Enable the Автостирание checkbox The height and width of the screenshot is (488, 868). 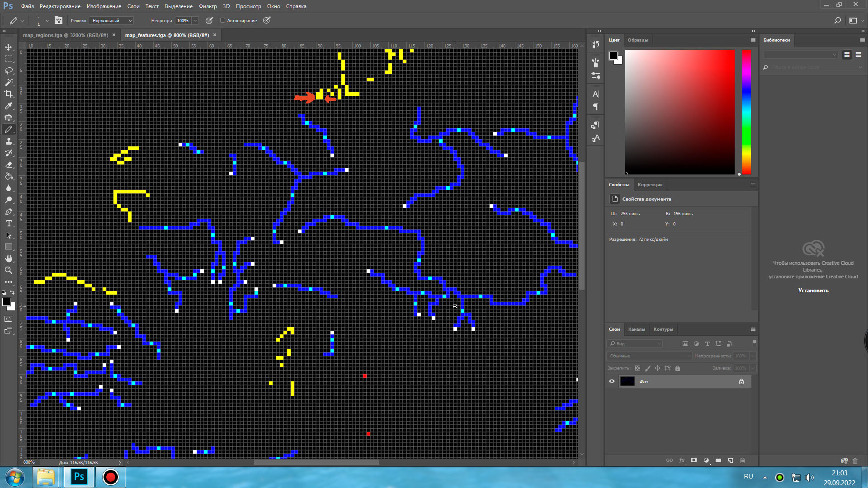click(x=222, y=20)
